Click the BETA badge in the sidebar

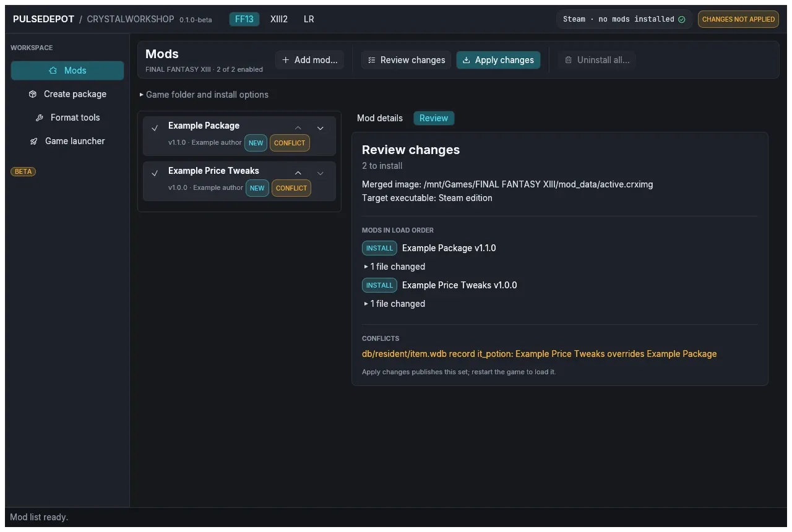coord(24,171)
